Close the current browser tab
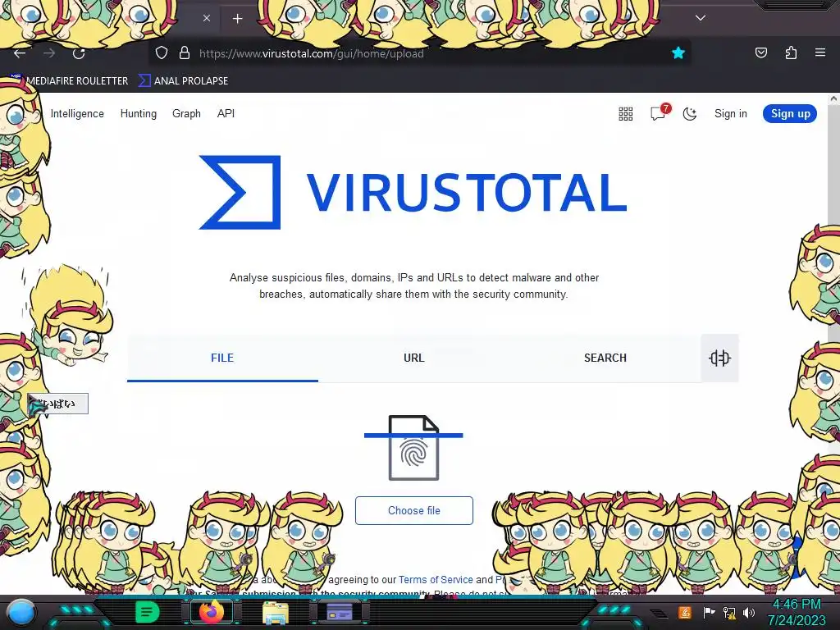This screenshot has width=840, height=630. point(207,18)
